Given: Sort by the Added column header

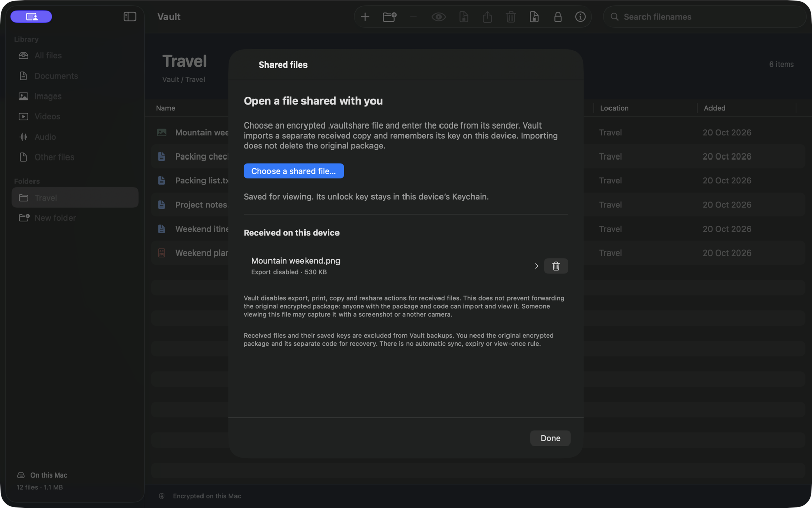Looking at the screenshot, I should coord(714,108).
